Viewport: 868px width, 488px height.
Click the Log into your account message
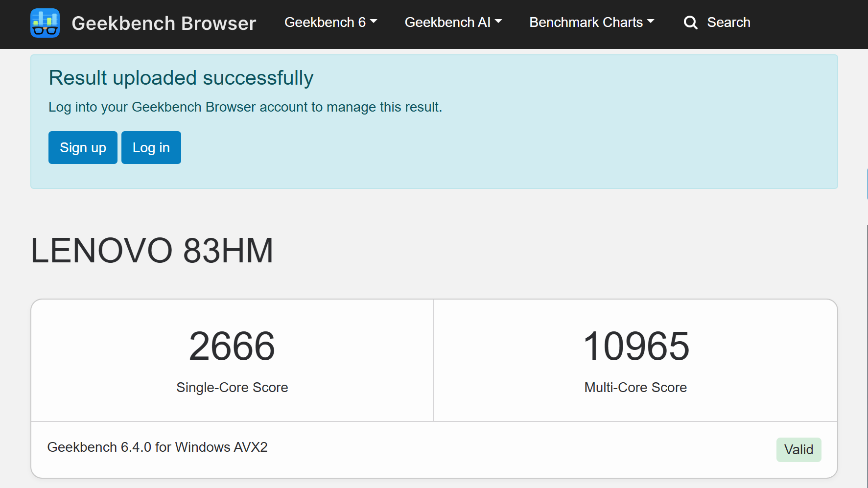pos(245,107)
